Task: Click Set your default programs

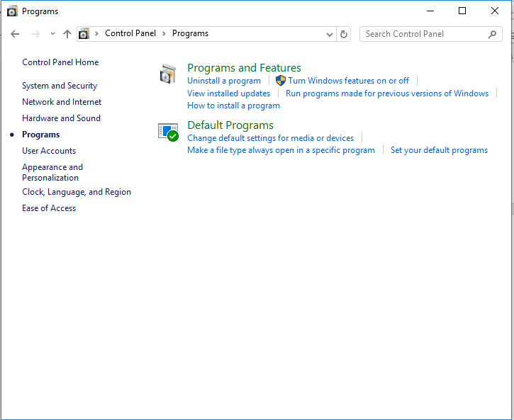Action: click(439, 150)
